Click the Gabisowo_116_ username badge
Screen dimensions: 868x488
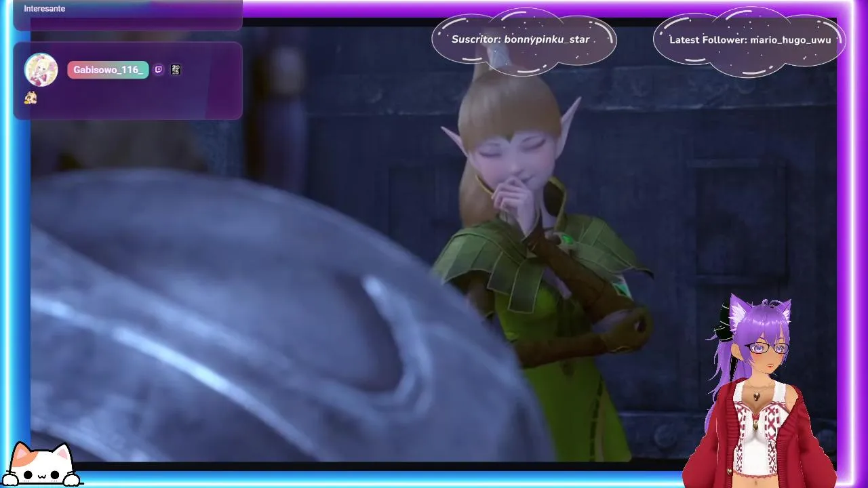108,70
